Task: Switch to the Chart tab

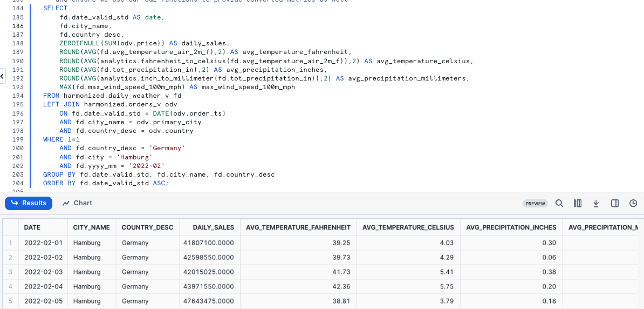Action: click(77, 203)
